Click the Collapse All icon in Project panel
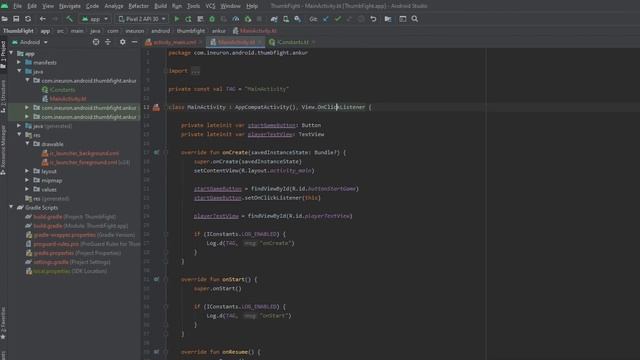This screenshot has height=360, width=640. coord(108,42)
